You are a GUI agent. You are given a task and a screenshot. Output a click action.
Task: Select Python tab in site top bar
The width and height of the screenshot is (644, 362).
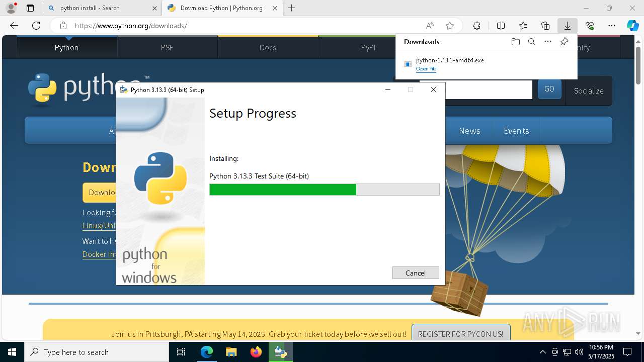pos(66,47)
